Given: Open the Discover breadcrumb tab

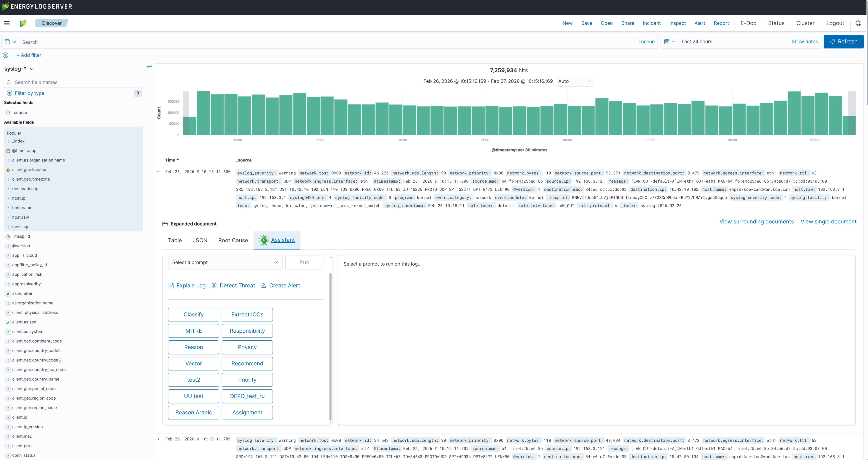Looking at the screenshot, I should pyautogui.click(x=52, y=23).
